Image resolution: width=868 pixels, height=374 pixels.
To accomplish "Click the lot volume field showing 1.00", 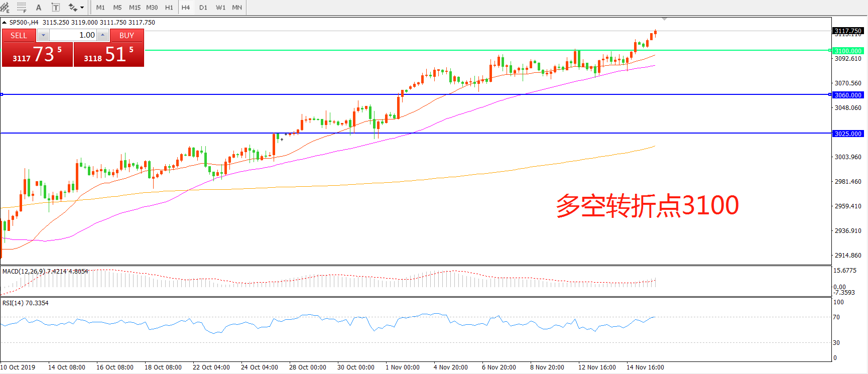I will (73, 35).
